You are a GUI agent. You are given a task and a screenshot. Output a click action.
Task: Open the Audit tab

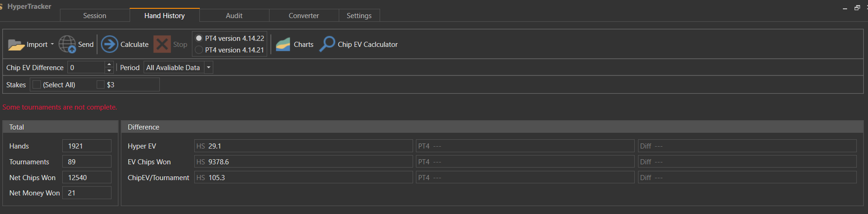[234, 16]
